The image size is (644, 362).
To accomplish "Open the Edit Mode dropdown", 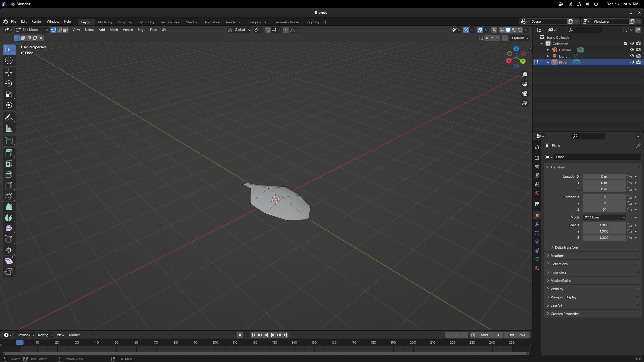I will point(31,30).
